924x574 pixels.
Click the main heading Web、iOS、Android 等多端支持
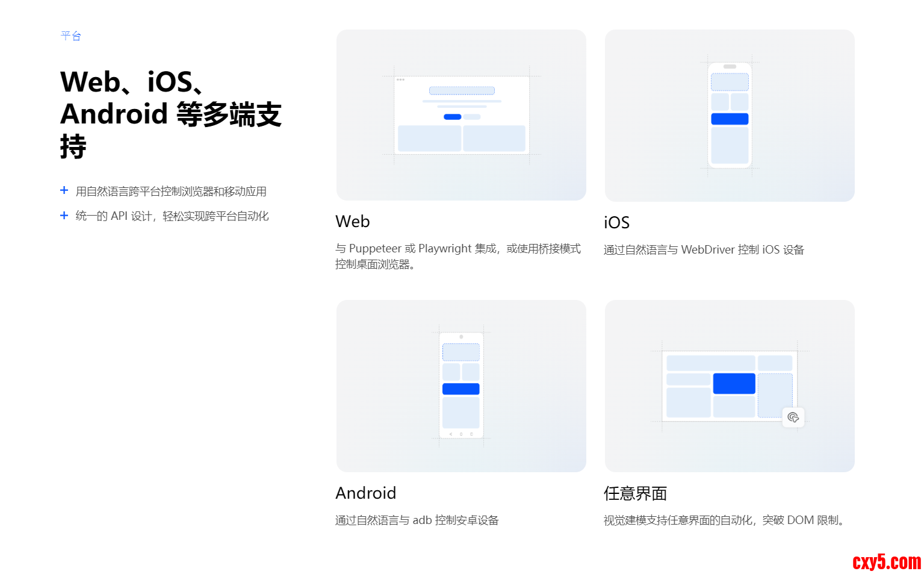[x=171, y=114]
